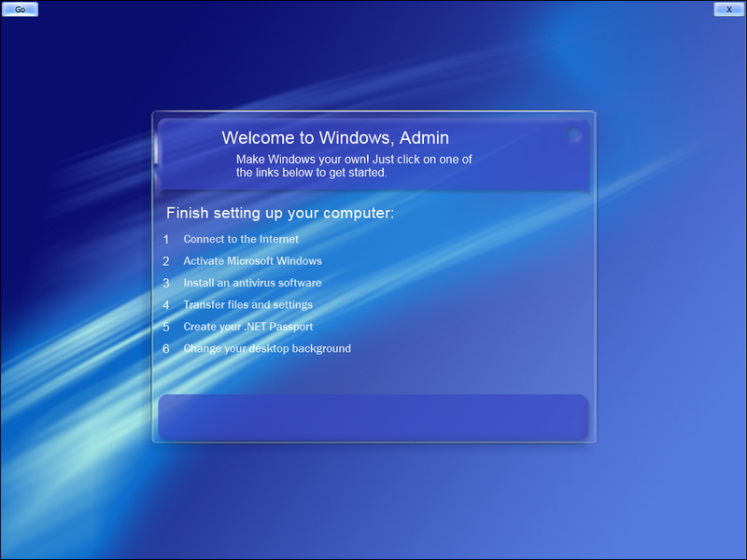Click step number 2 in the list
Screen dimensions: 747x560
click(x=166, y=261)
